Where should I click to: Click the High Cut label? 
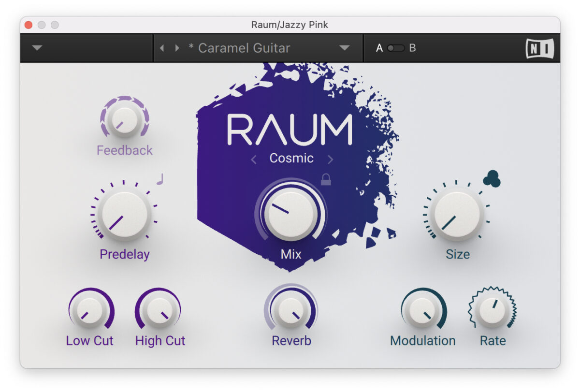[160, 341]
